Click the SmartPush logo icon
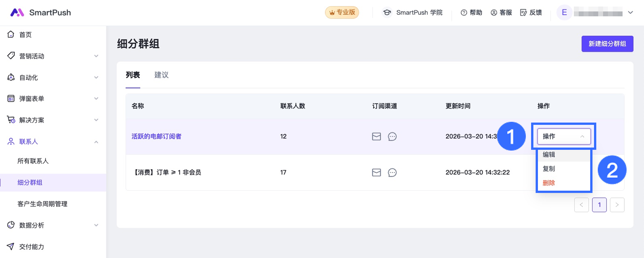The width and height of the screenshot is (644, 258). pyautogui.click(x=17, y=12)
